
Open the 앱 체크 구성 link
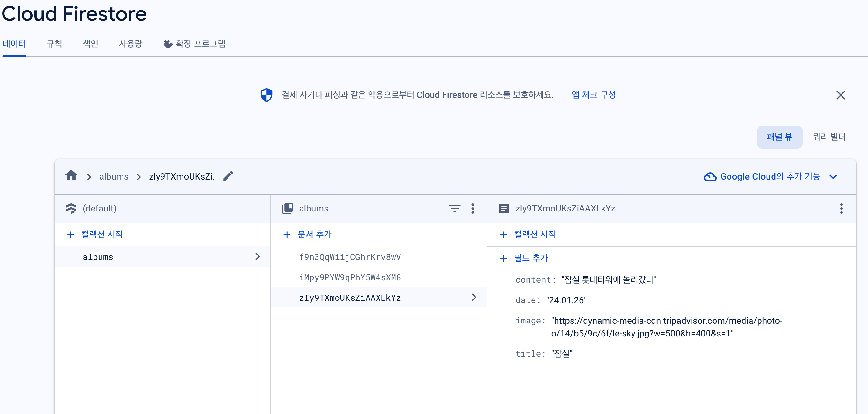coord(593,95)
